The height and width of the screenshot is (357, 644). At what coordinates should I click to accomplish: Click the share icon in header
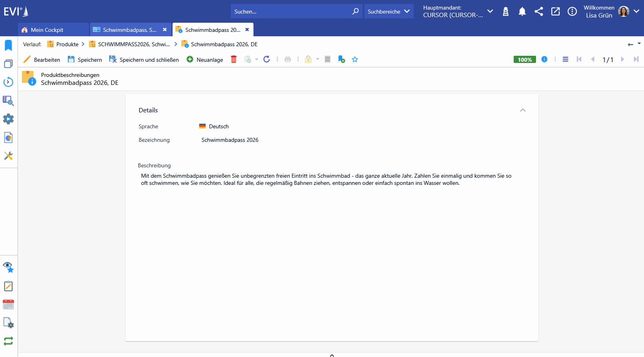coord(539,12)
